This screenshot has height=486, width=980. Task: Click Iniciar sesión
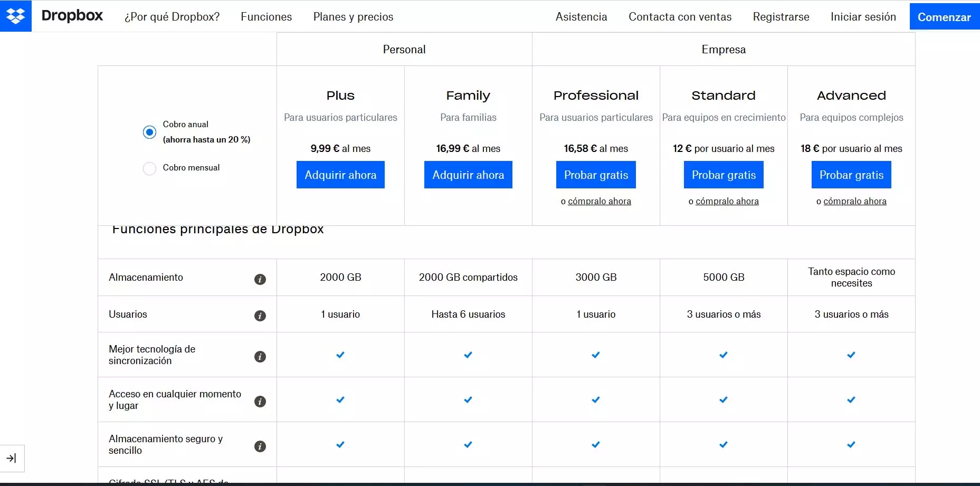[x=863, y=17]
